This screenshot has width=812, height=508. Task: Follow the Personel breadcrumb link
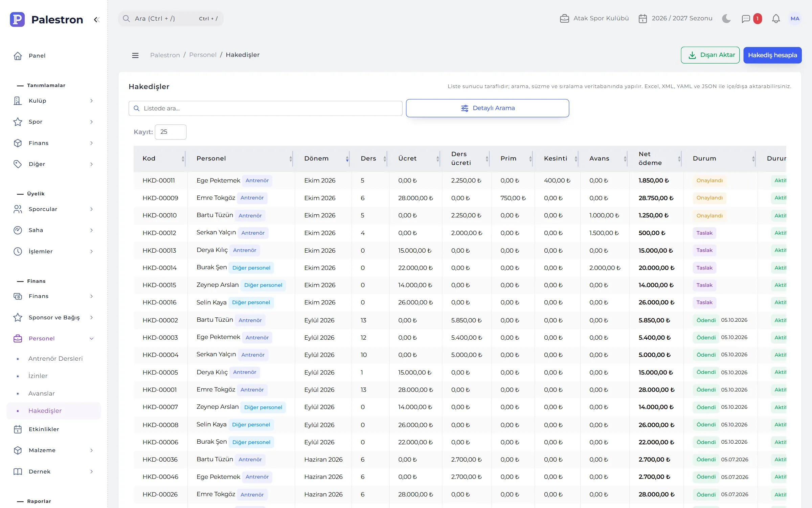coord(203,55)
